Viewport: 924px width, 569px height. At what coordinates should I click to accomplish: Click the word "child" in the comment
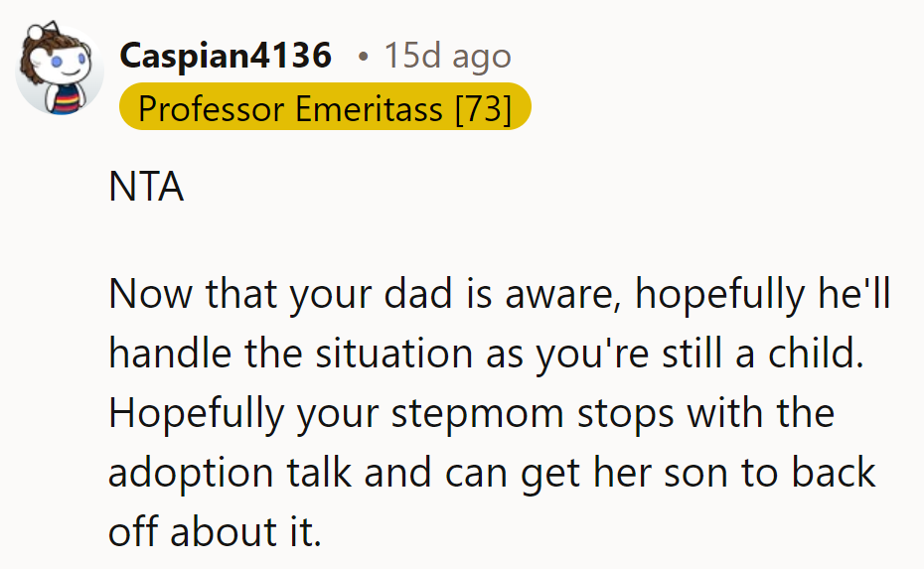813,355
